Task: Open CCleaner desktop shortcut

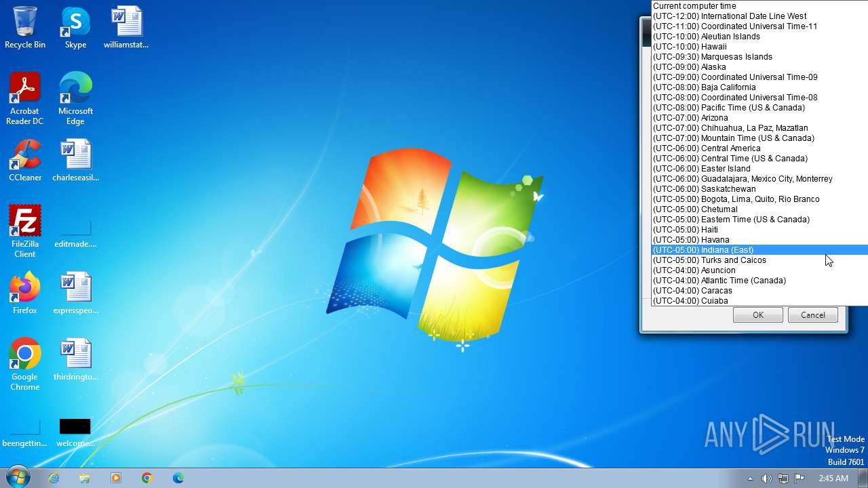Action: 25,161
